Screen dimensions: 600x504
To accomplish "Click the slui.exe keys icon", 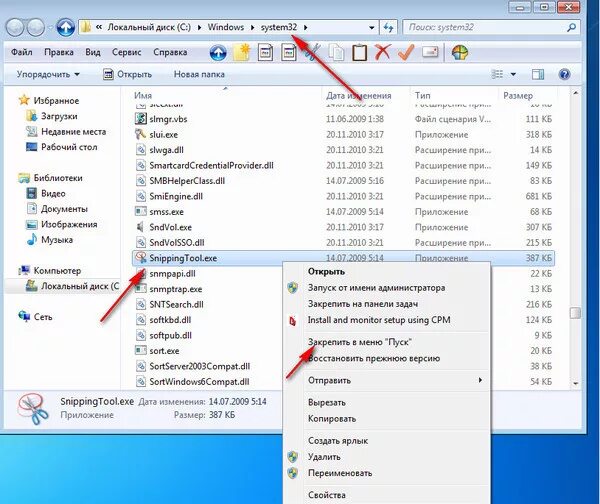I will (141, 134).
